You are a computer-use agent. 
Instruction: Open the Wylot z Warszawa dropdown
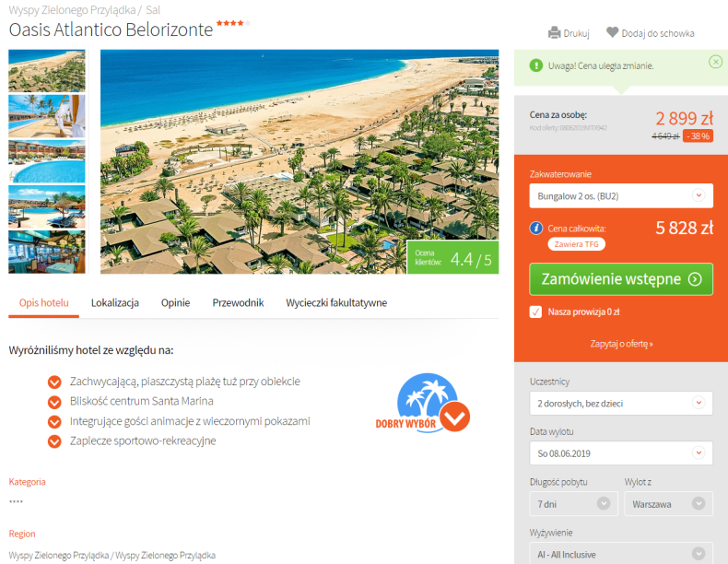(x=669, y=504)
